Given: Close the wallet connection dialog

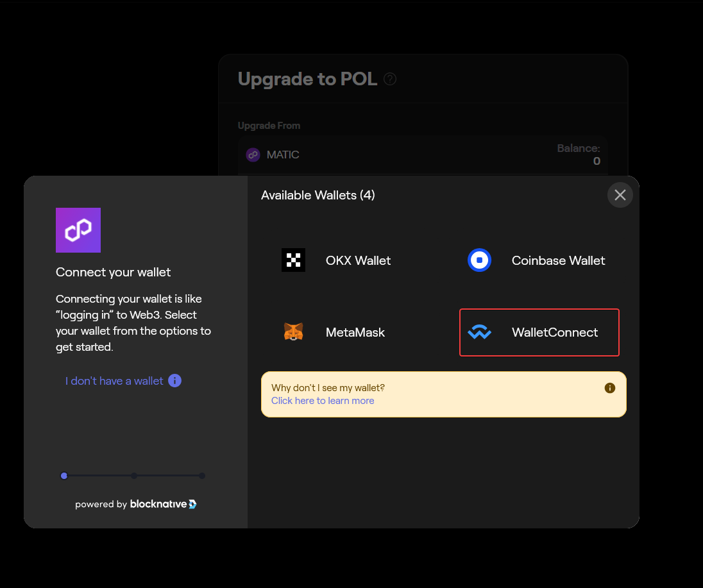Looking at the screenshot, I should pyautogui.click(x=620, y=195).
